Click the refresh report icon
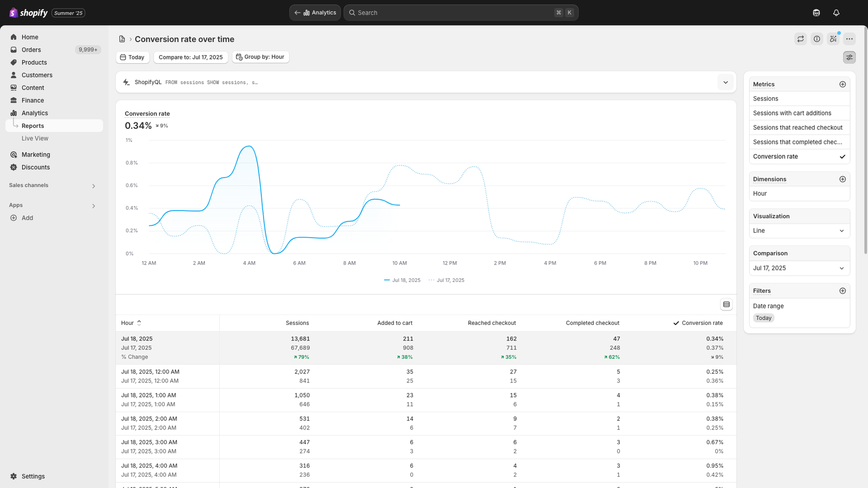Viewport: 868px width, 488px height. click(800, 39)
